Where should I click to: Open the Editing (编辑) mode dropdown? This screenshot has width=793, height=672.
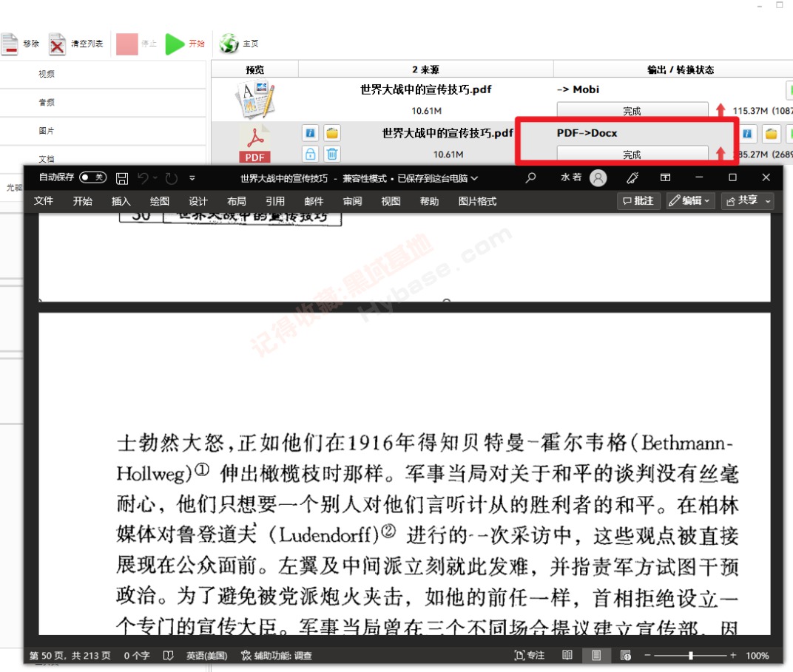click(x=690, y=201)
